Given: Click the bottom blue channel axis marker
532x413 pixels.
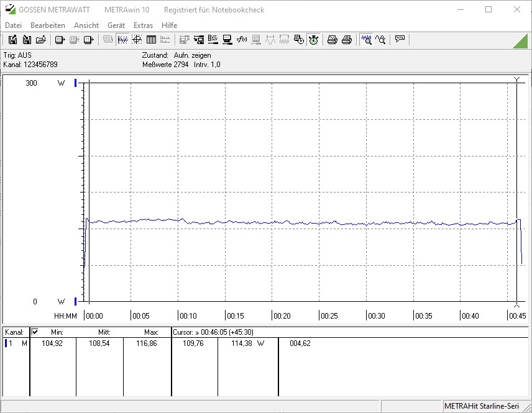Looking at the screenshot, I should click(76, 301).
